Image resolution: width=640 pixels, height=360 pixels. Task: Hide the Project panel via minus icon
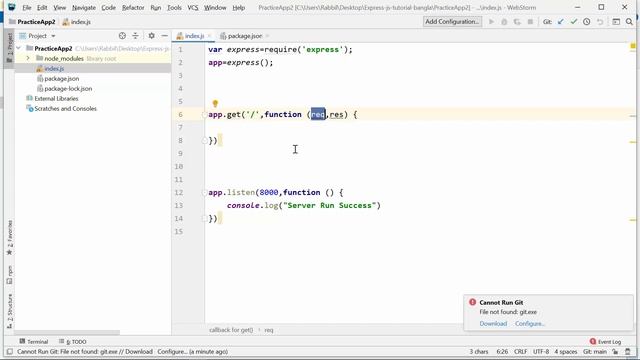click(x=164, y=36)
